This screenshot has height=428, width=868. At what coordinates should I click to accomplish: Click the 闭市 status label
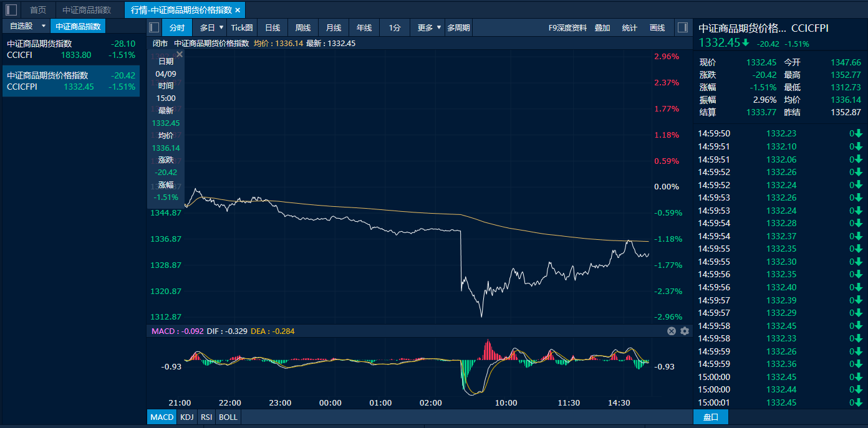160,44
